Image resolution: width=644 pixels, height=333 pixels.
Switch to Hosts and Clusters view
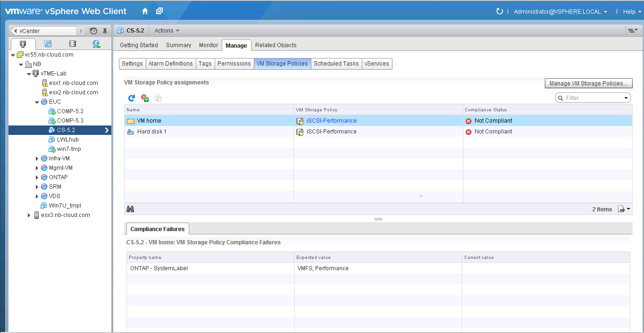coord(23,44)
